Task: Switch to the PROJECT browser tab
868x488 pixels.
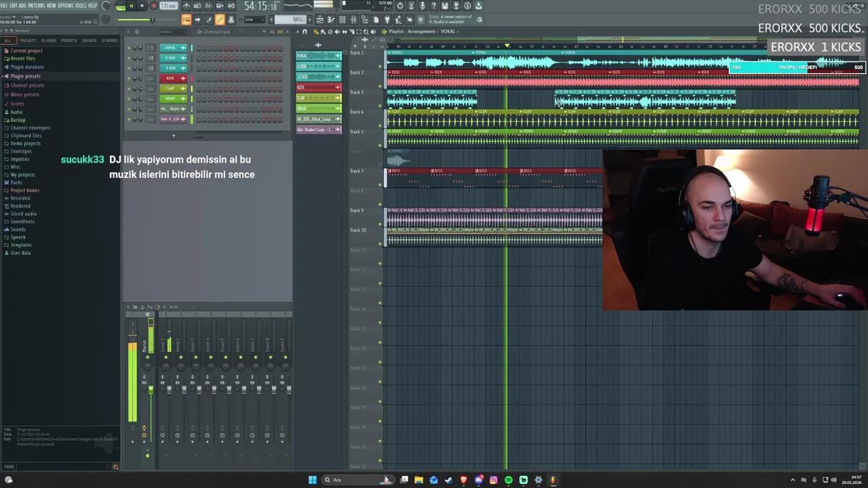Action: point(28,41)
